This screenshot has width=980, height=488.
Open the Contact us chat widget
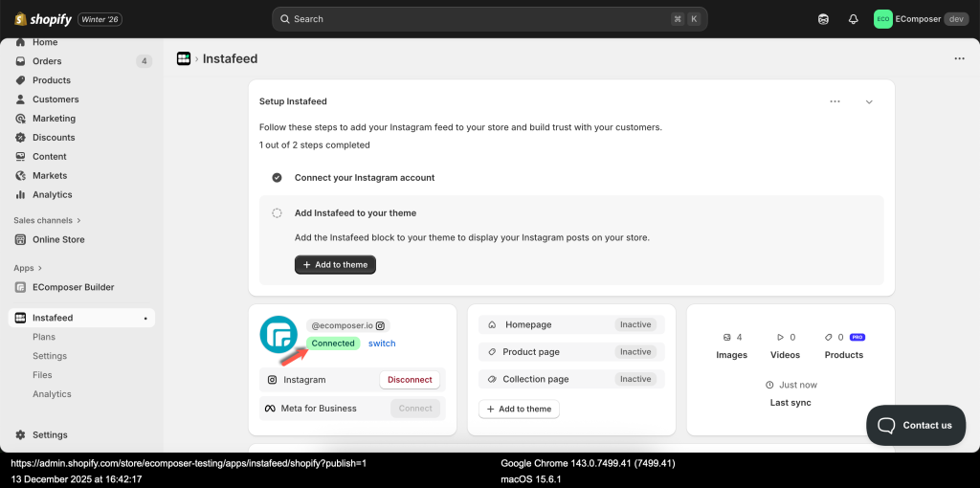(x=916, y=425)
